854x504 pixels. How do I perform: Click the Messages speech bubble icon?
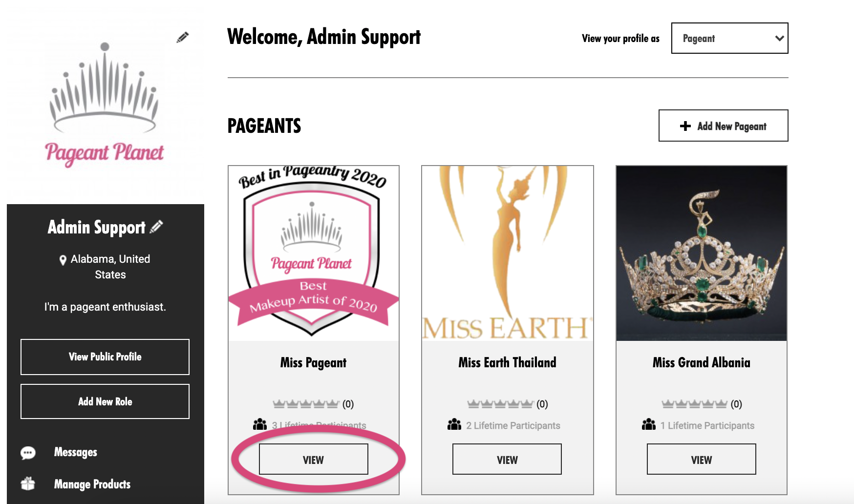[28, 453]
